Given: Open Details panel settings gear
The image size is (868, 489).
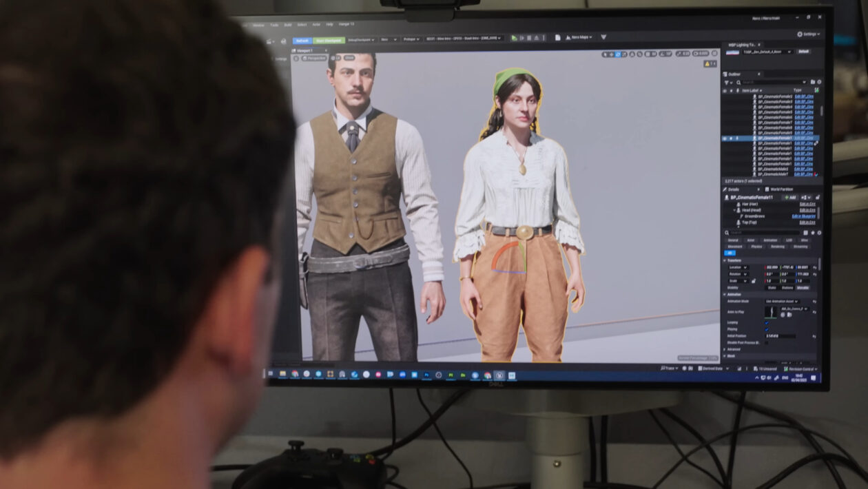Looking at the screenshot, I should 819,233.
